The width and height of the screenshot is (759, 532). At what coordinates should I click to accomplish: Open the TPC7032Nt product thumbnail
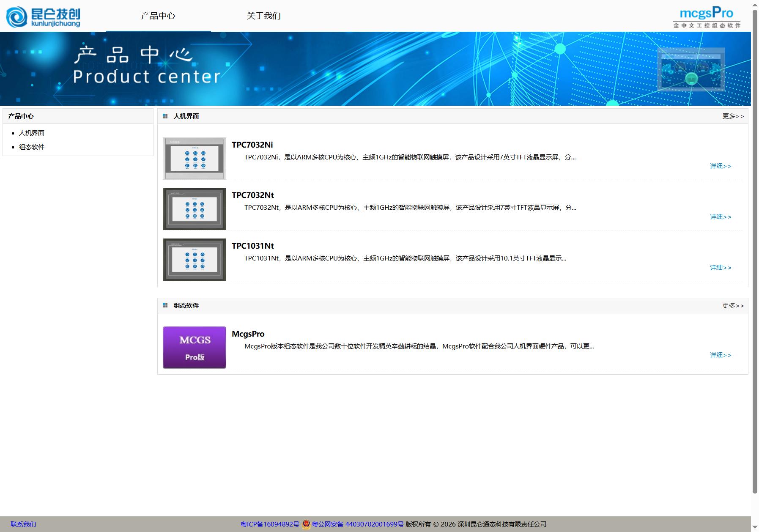(x=195, y=209)
